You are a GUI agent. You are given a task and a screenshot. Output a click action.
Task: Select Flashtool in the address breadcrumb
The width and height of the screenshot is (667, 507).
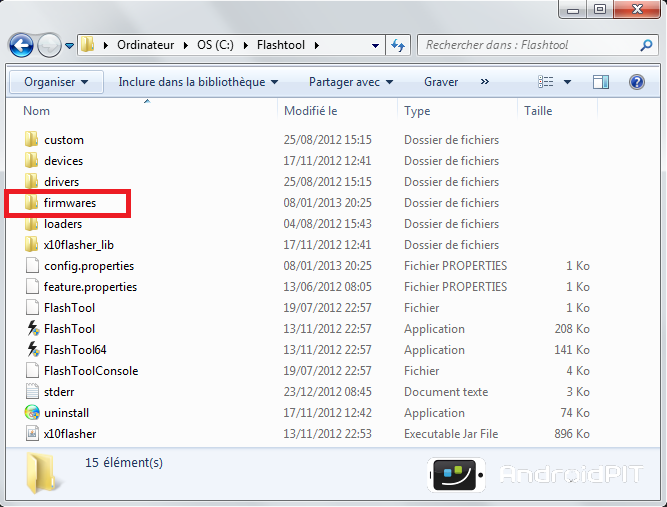[x=281, y=45]
